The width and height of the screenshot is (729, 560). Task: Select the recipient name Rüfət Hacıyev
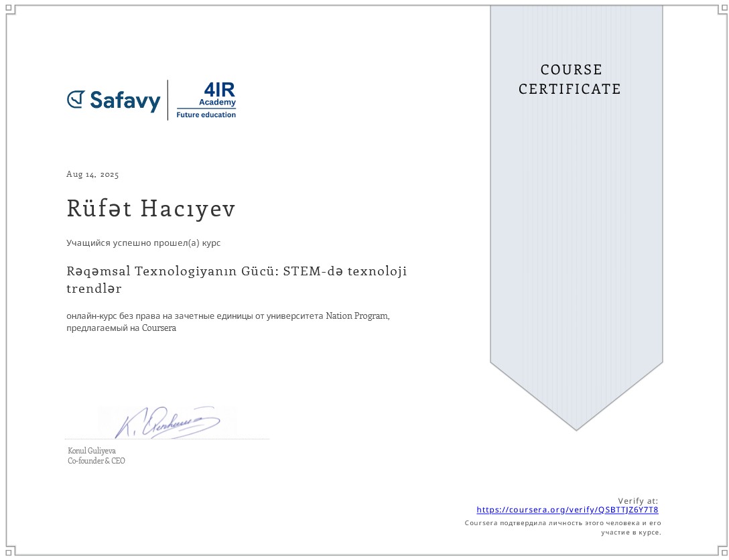click(151, 209)
